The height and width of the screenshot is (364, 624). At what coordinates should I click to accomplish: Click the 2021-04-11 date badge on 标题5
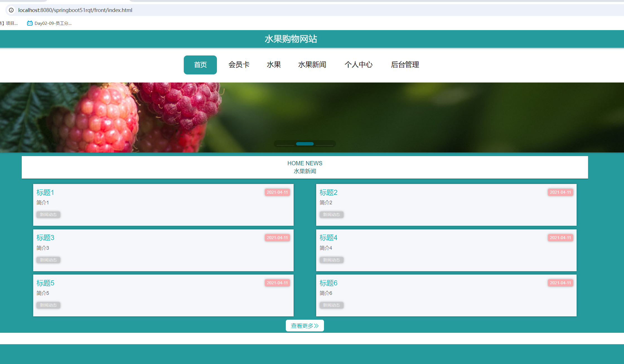pos(277,283)
